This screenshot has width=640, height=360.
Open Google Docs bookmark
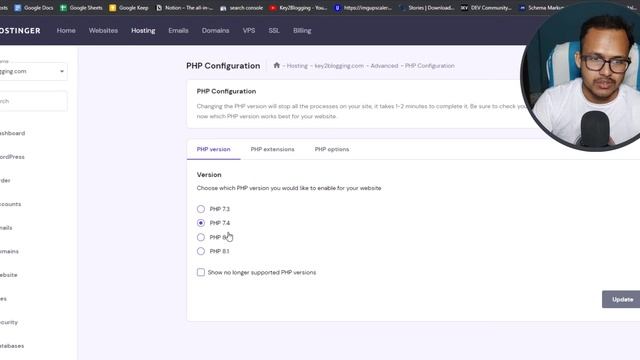(34, 8)
